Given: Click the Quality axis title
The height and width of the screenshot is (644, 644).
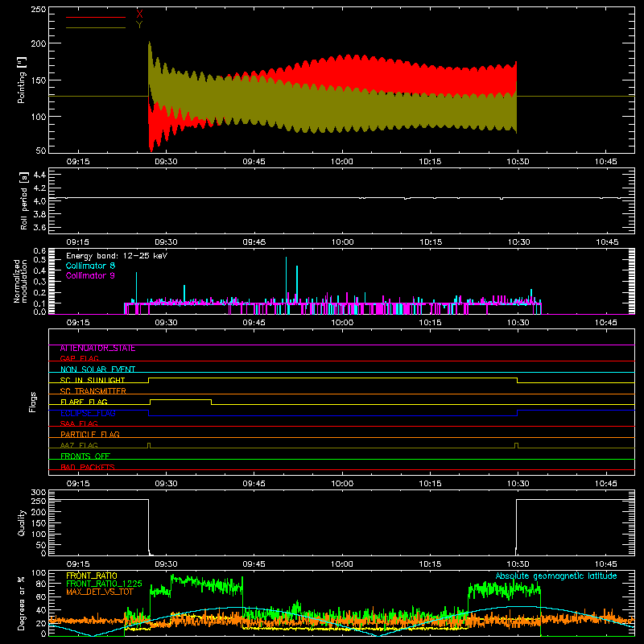Looking at the screenshot, I should (22, 522).
